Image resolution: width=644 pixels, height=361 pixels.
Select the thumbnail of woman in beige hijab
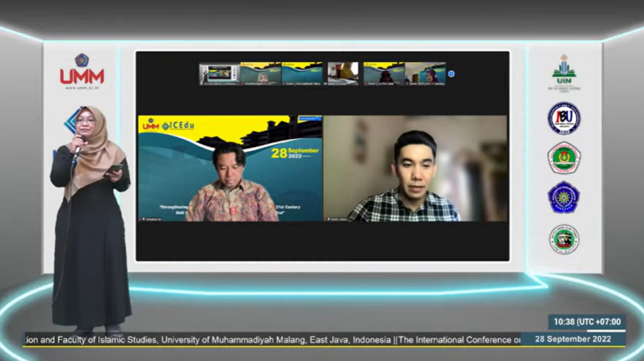[261, 74]
